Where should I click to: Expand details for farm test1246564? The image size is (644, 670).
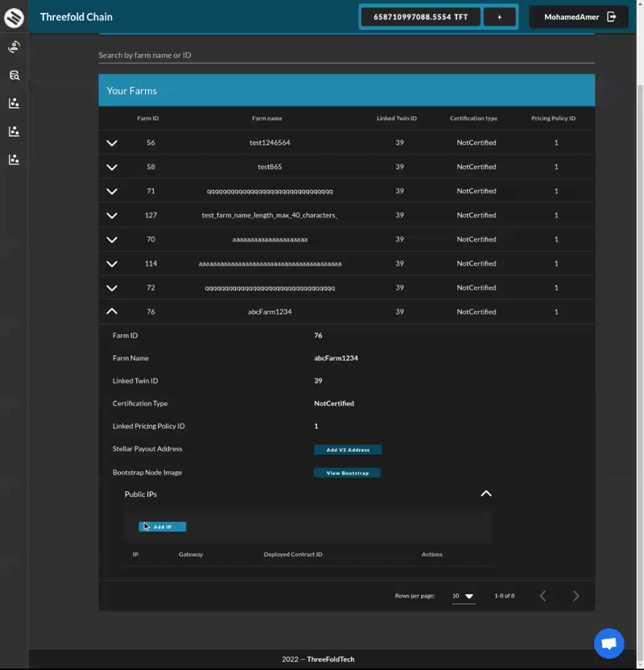pyautogui.click(x=112, y=143)
